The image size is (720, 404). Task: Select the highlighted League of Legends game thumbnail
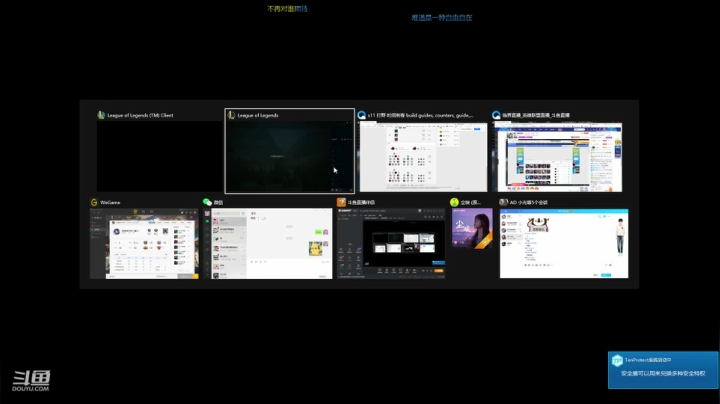(290, 157)
